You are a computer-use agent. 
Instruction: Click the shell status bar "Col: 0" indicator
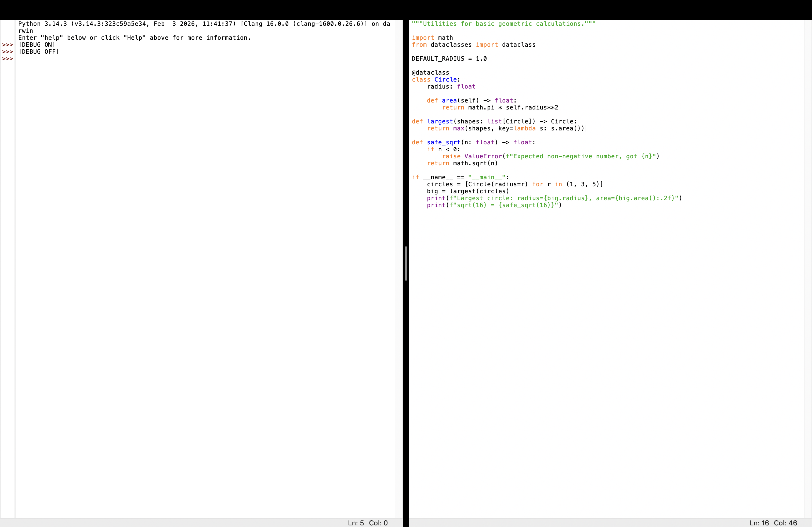click(378, 522)
